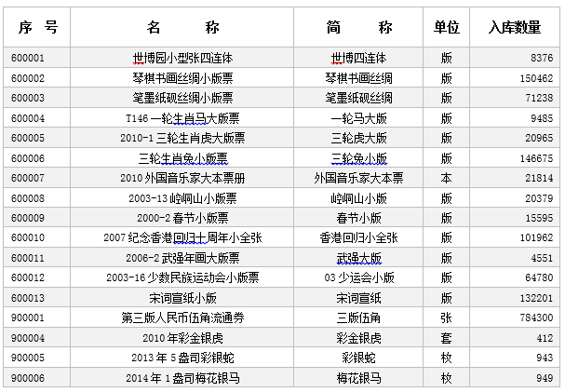Click abbreviation 一轮马大版
Screen dimensions: 565x392
coord(358,118)
